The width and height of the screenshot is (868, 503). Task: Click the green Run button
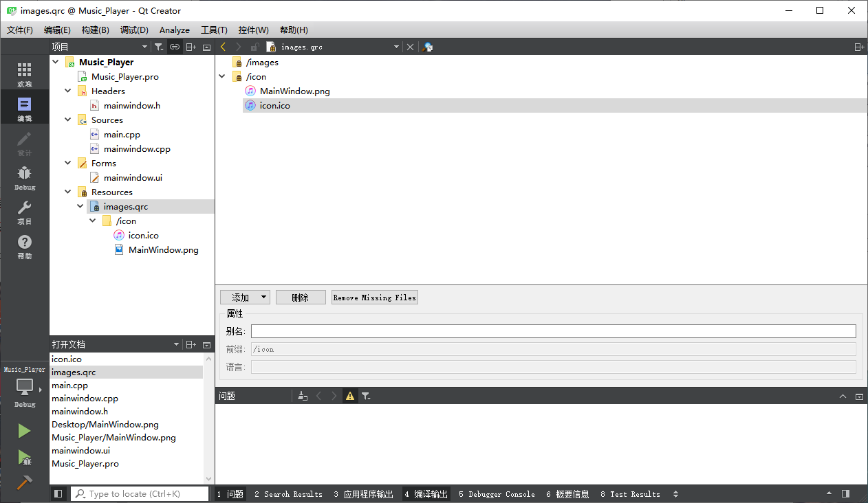(24, 431)
